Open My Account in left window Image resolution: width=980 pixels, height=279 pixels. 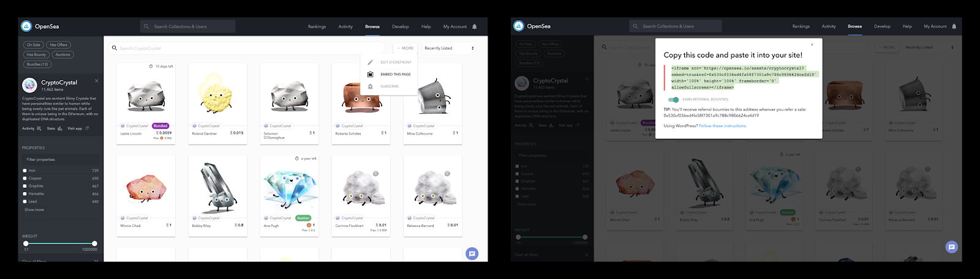(x=455, y=26)
